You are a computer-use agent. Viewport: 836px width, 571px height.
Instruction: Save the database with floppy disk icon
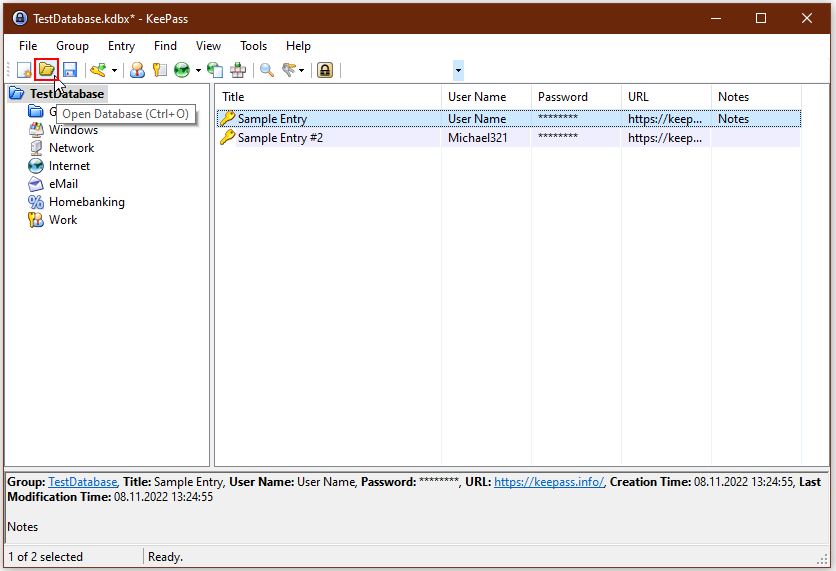[70, 70]
